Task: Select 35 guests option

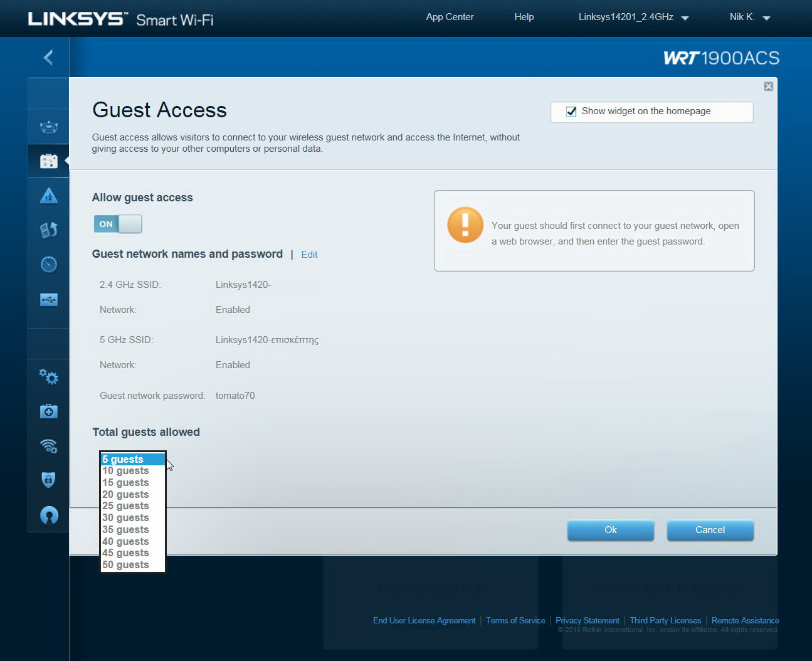Action: 133,530
